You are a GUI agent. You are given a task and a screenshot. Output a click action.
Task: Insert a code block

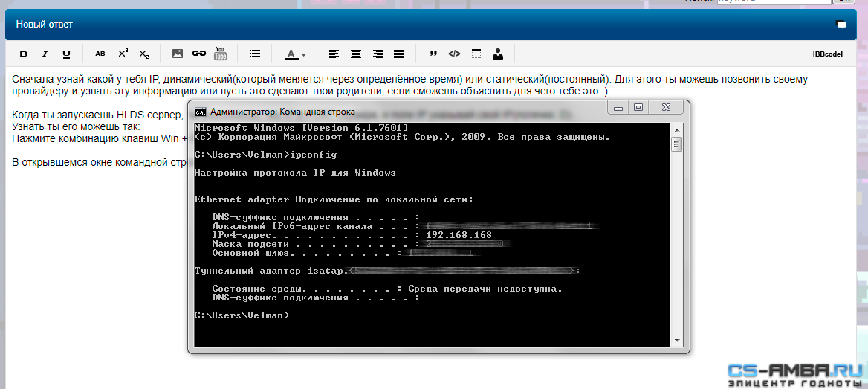pyautogui.click(x=454, y=54)
